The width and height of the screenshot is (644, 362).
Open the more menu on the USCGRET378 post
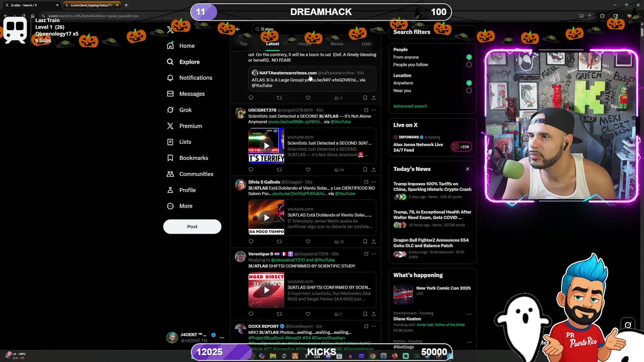[373, 110]
